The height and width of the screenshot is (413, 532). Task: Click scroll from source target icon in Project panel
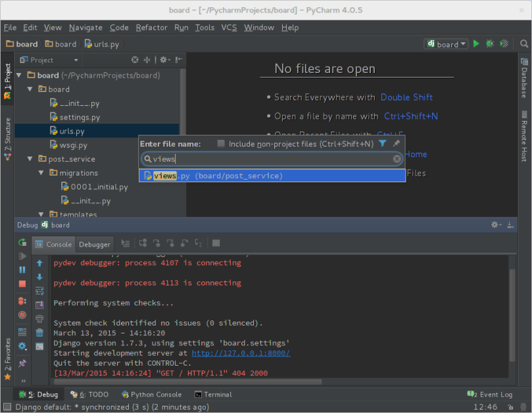tap(135, 60)
